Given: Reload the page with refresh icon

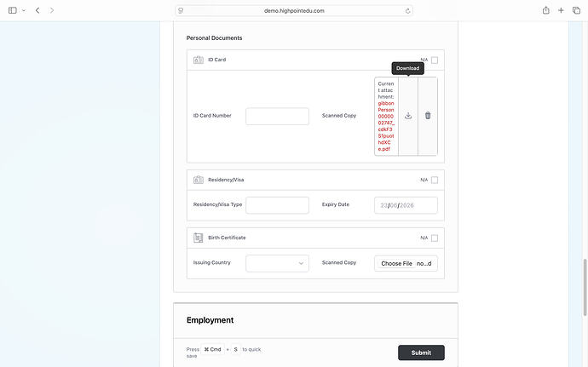Looking at the screenshot, I should [407, 11].
